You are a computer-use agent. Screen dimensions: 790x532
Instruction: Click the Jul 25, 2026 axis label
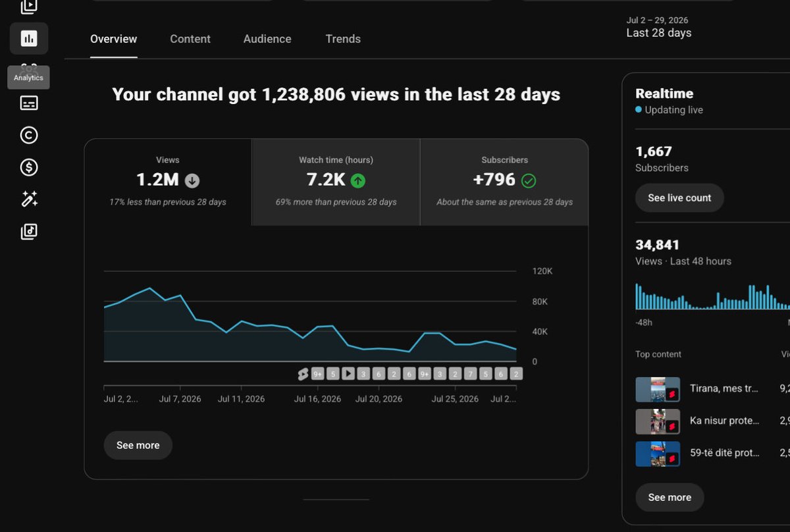tap(455, 399)
